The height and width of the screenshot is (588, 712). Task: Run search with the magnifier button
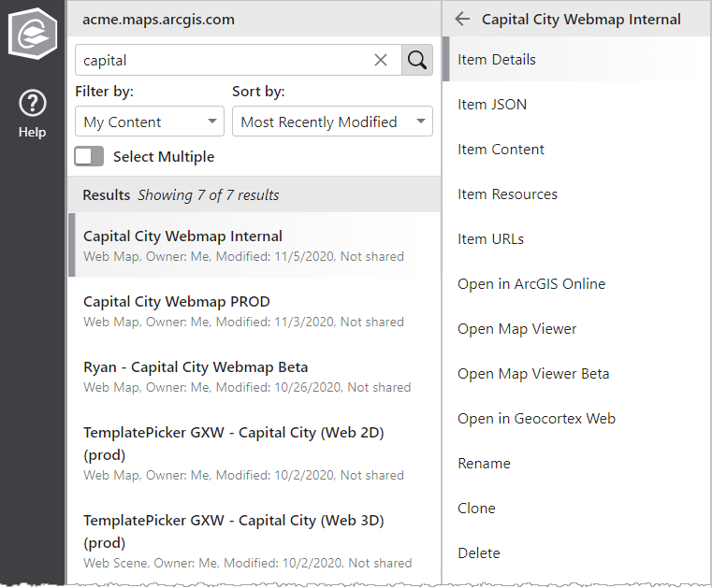coord(417,60)
